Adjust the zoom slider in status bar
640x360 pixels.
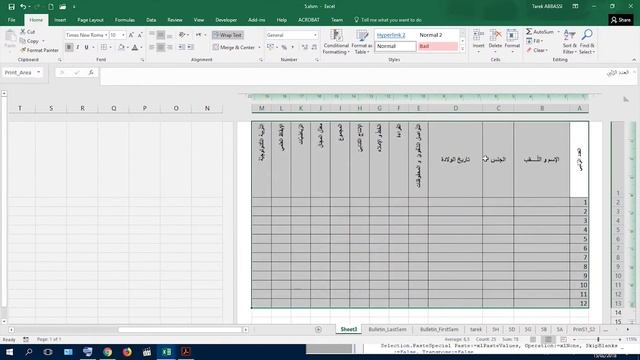(598, 340)
